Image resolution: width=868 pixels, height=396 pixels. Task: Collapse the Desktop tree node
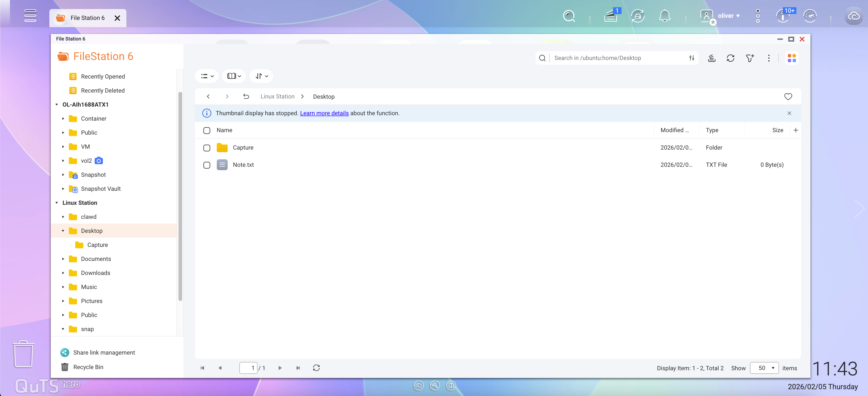[x=63, y=231]
